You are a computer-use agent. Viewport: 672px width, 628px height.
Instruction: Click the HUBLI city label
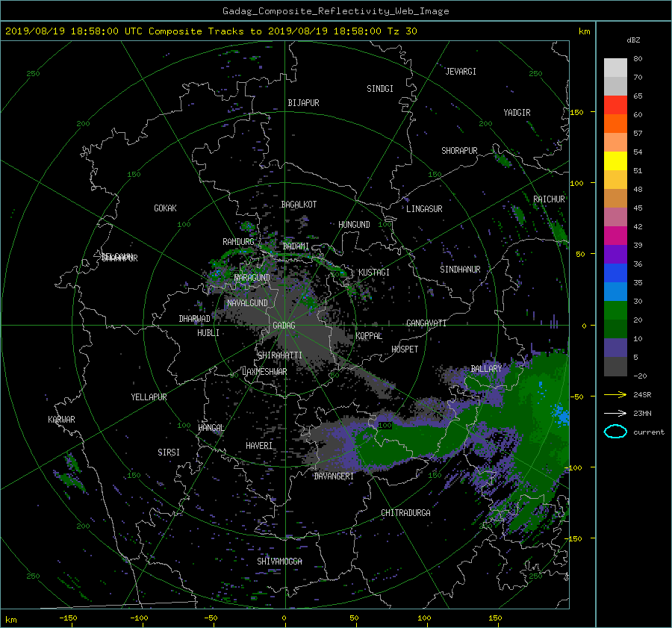point(208,332)
